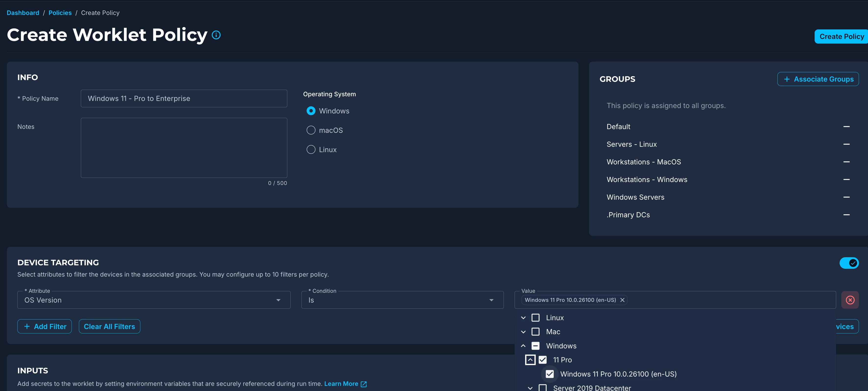Remove Workstations - Windows group minus icon
The image size is (868, 391).
tap(846, 180)
